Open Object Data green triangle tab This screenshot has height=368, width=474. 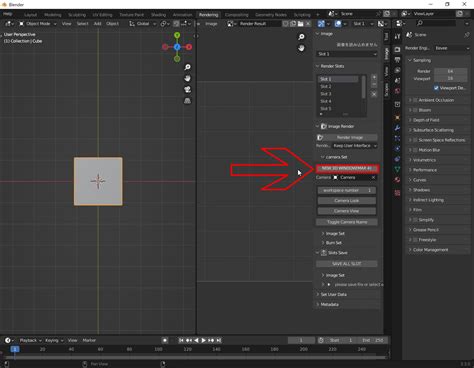(x=397, y=169)
